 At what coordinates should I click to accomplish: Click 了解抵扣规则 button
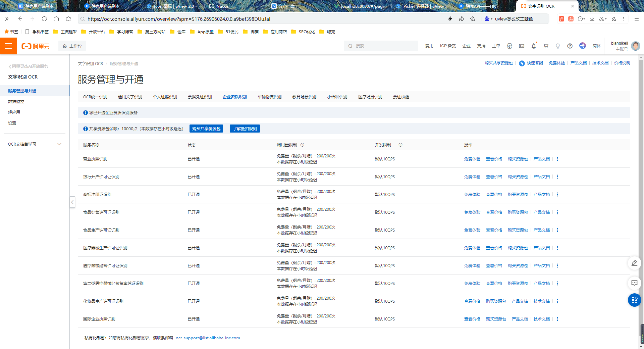(x=245, y=129)
